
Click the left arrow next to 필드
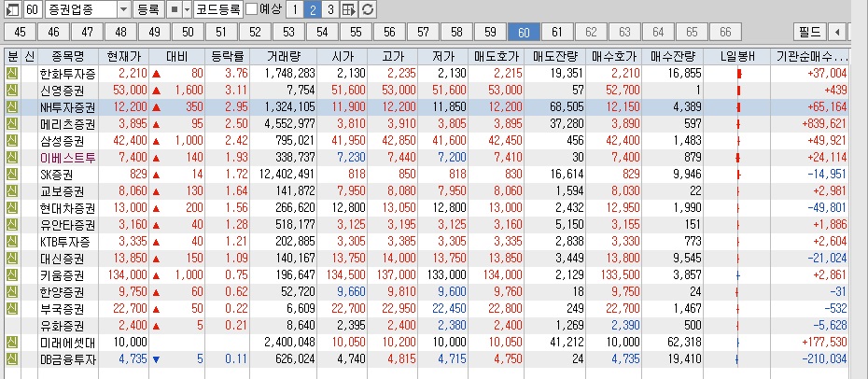[x=837, y=32]
